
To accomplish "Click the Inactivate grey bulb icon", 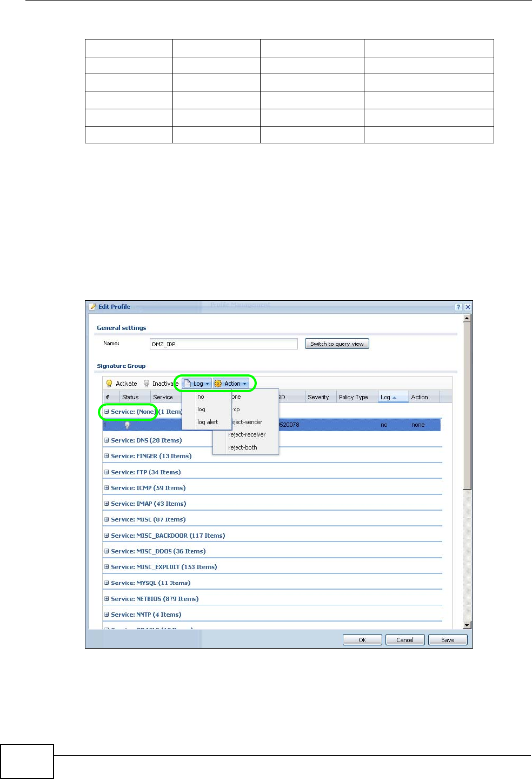I will point(146,384).
